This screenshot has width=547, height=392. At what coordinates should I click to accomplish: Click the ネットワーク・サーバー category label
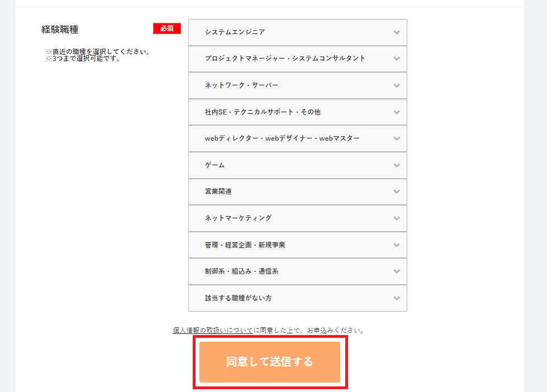pos(241,85)
